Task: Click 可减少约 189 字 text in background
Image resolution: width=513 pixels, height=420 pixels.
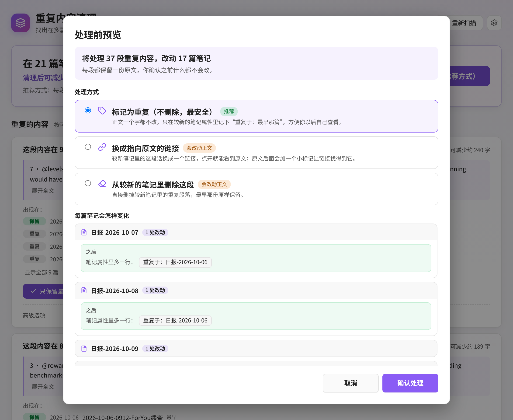Action: click(470, 346)
